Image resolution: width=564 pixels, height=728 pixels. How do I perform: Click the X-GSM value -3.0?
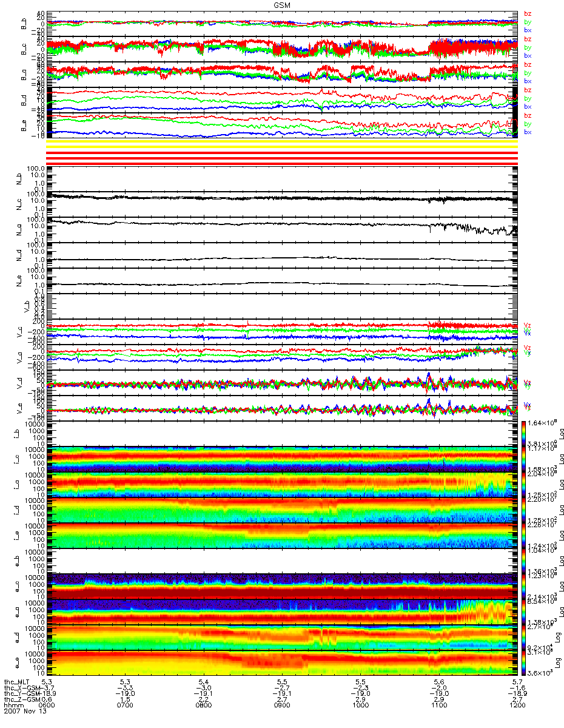coord(204,689)
